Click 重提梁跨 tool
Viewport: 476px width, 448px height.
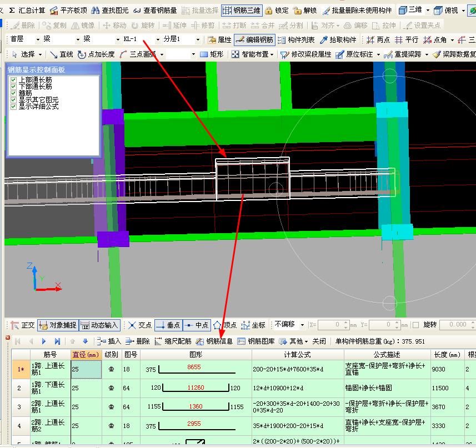click(x=403, y=54)
